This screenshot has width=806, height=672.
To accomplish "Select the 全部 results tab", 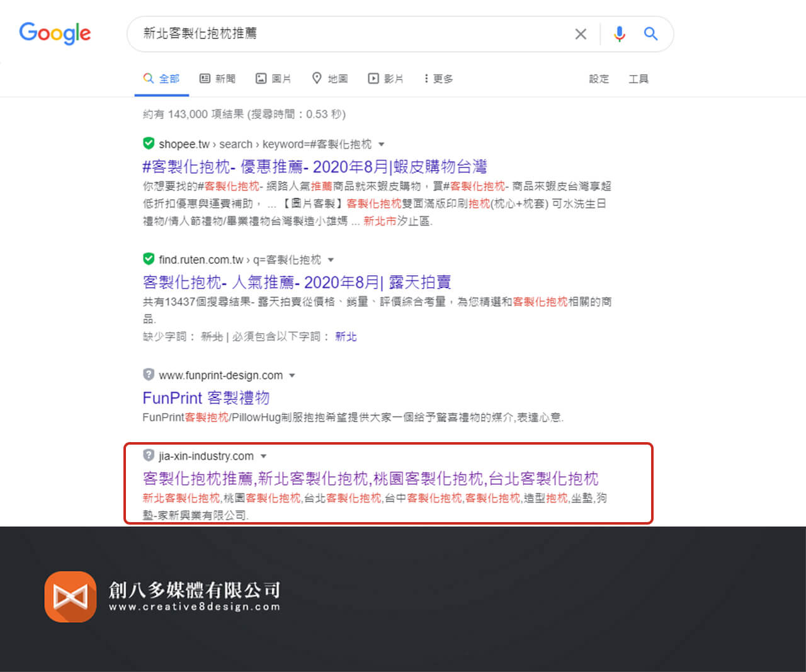I will (x=161, y=79).
